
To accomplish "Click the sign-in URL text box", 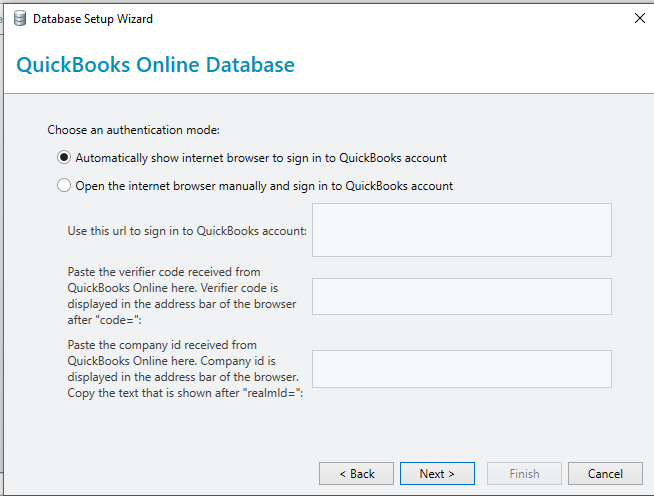I will click(462, 230).
